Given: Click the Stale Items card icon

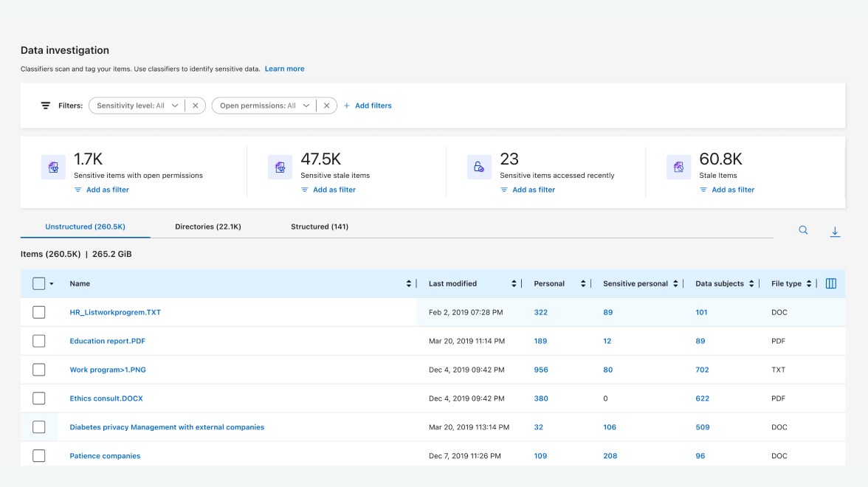Looking at the screenshot, I should [678, 167].
